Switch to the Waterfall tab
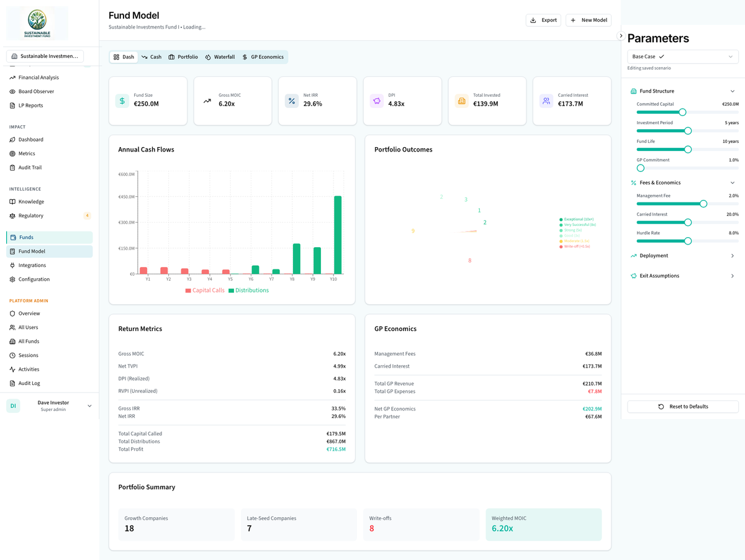745x560 pixels. tap(219, 56)
